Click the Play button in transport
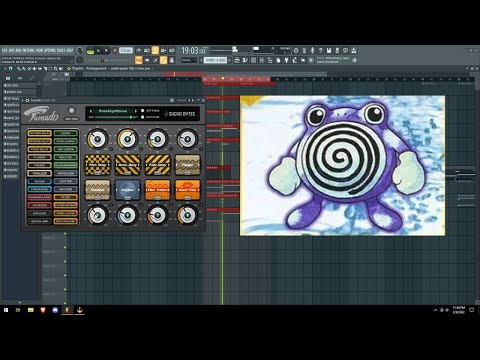The height and width of the screenshot is (360, 480). (98, 51)
